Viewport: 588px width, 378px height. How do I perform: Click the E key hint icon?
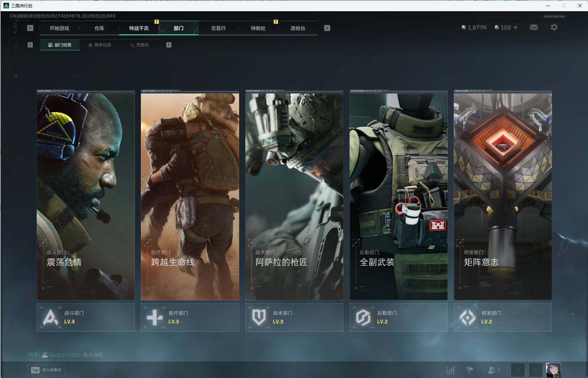point(327,28)
